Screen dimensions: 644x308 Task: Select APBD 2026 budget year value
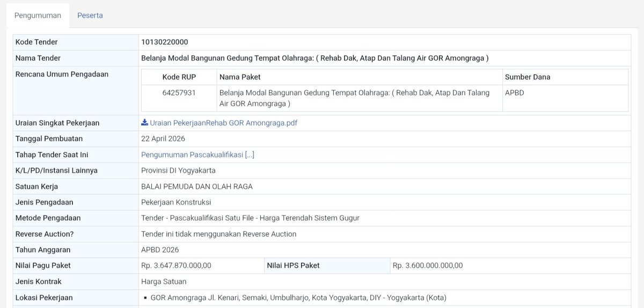click(160, 250)
